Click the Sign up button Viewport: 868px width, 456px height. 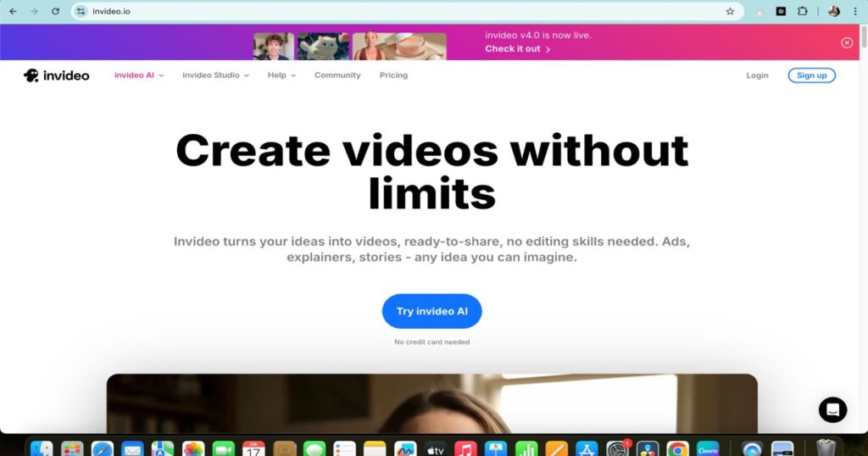[811, 75]
